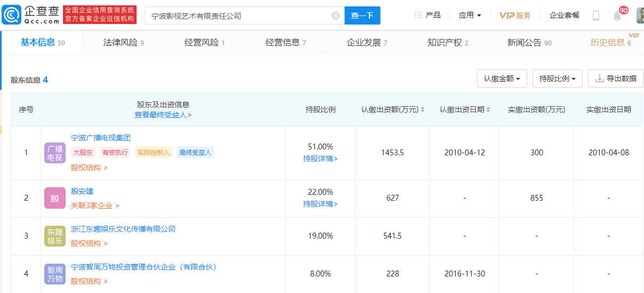
Task: Click the 股东信息 4 section heading
Action: pos(29,80)
